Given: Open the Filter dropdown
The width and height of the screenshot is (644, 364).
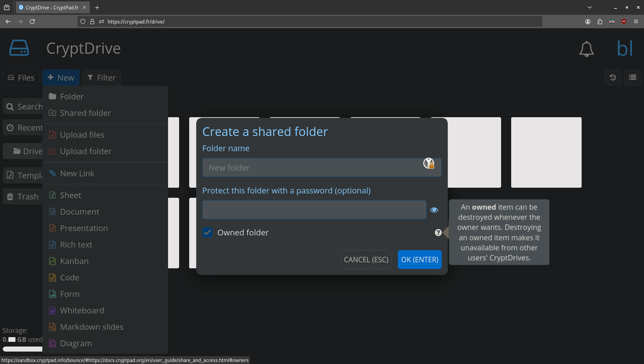Looking at the screenshot, I should pyautogui.click(x=101, y=78).
